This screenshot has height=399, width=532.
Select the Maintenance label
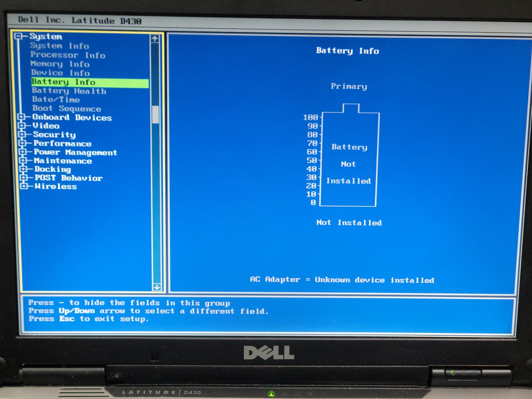pos(63,161)
